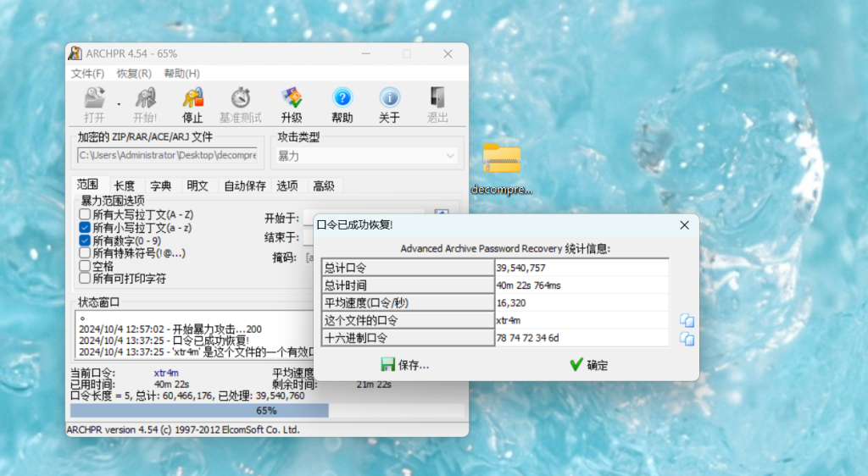Minimize the ARCHPR main window
Image resolution: width=868 pixels, height=476 pixels.
coord(366,53)
